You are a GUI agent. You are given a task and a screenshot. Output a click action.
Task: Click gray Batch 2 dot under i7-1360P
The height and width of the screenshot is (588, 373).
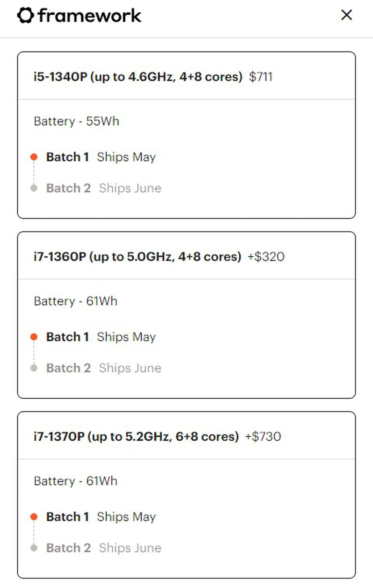tap(34, 368)
